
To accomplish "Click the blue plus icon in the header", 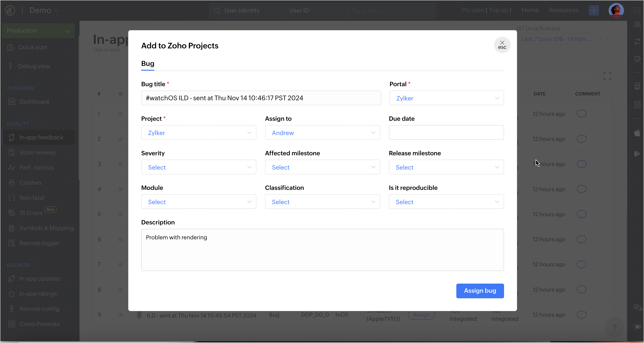I will click(593, 11).
